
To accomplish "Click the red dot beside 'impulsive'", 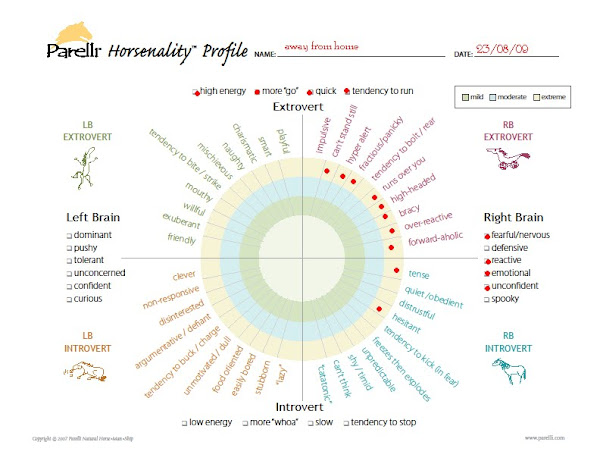I will [x=326, y=171].
